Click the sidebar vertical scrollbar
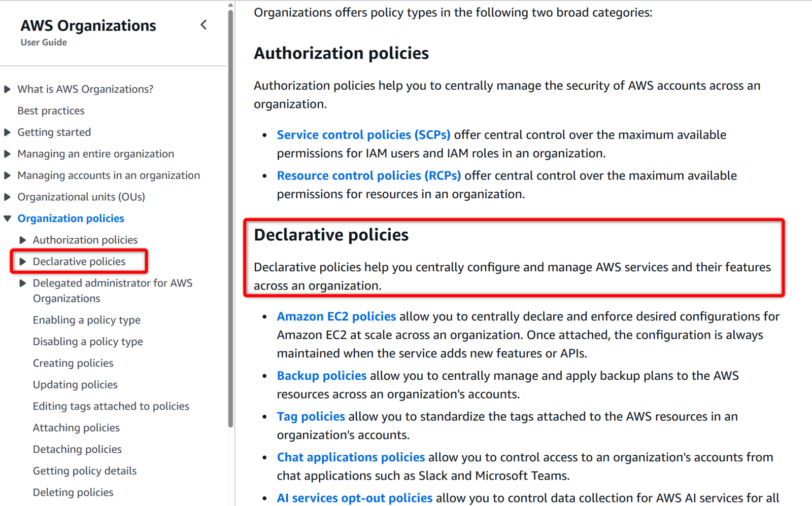 (x=230, y=218)
